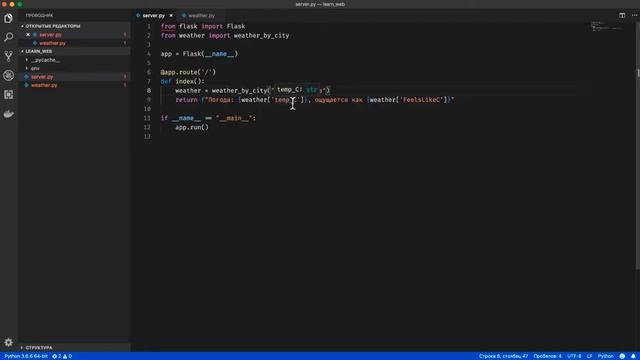Click line number 4 in the gutter
Image resolution: width=640 pixels, height=360 pixels.
149,54
